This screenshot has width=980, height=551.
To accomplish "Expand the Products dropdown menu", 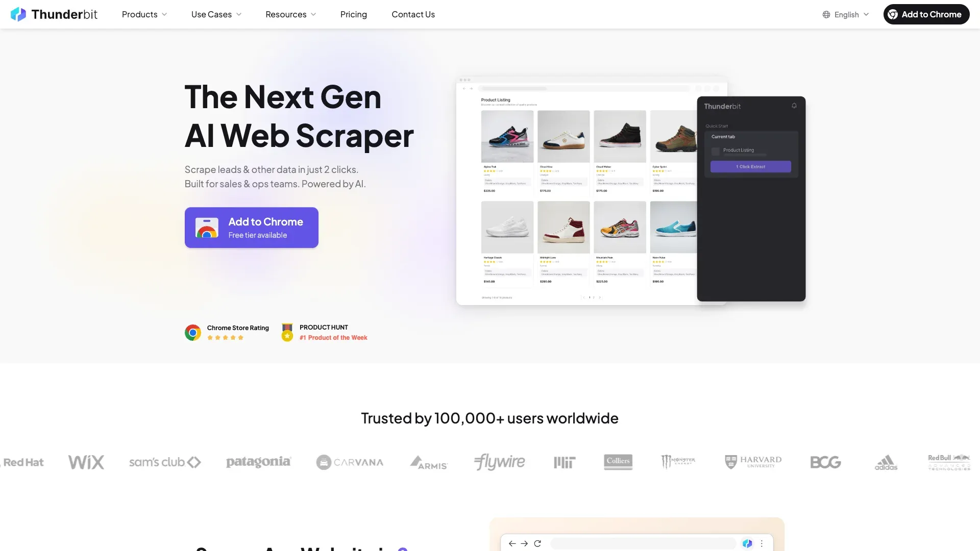I will (x=144, y=14).
